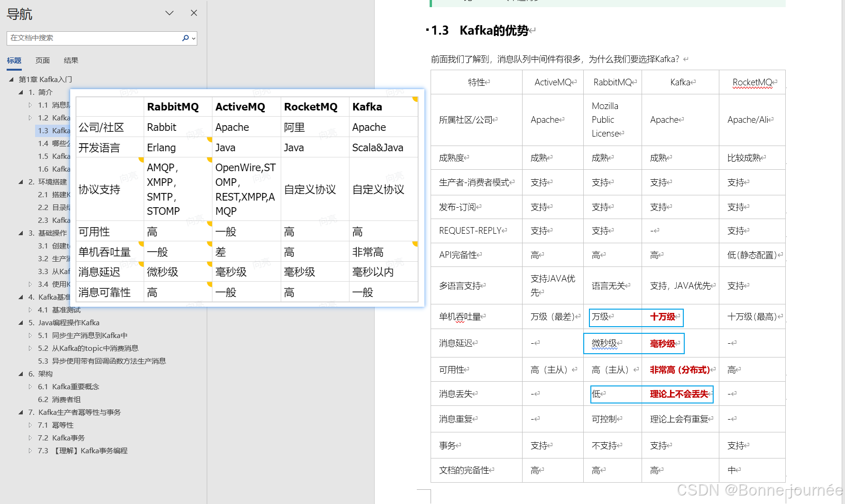This screenshot has height=504, width=845.
Task: Collapse the 第1章 Kafka入门 heading
Action: [x=11, y=79]
